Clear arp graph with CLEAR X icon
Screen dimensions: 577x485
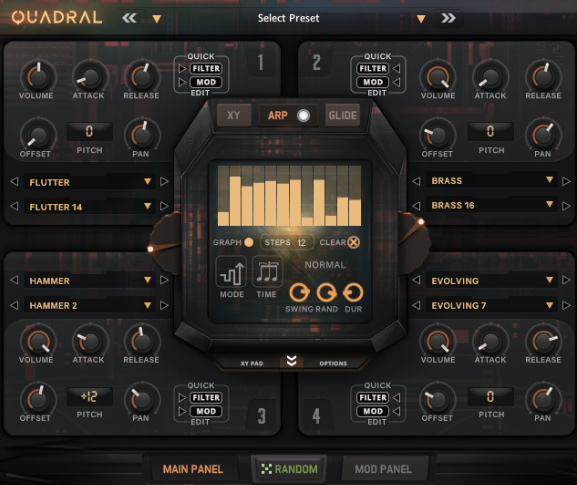[x=354, y=242]
